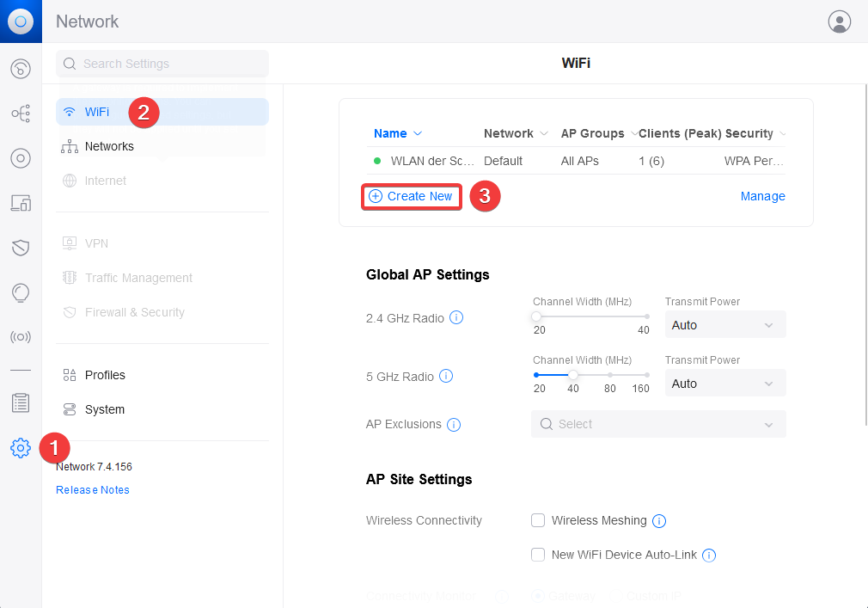
Task: Click the All APs cell
Action: pos(579,161)
